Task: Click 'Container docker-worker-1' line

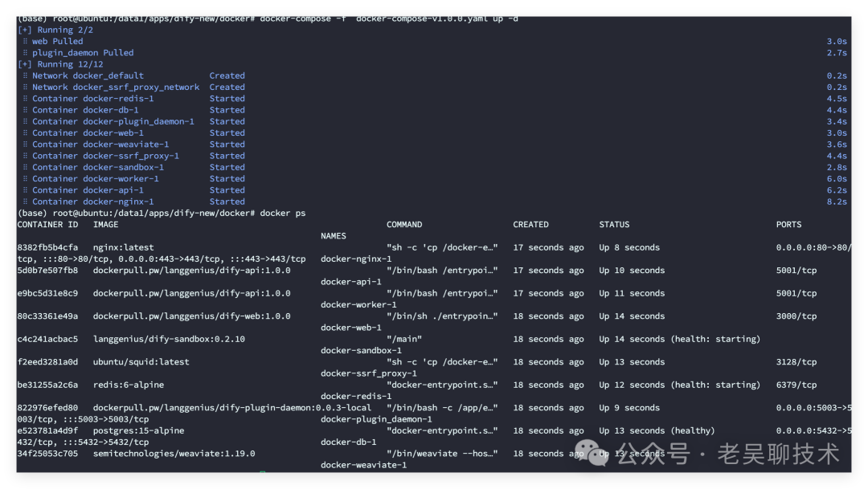Action: pos(95,179)
